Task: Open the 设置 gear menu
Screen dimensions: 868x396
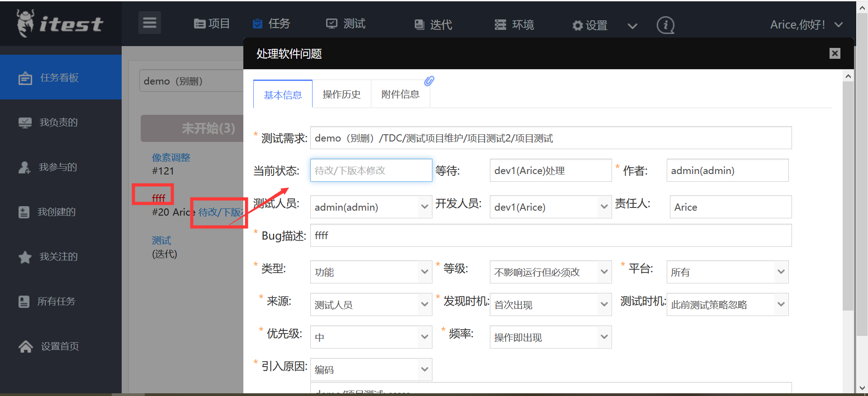Action: click(x=590, y=25)
